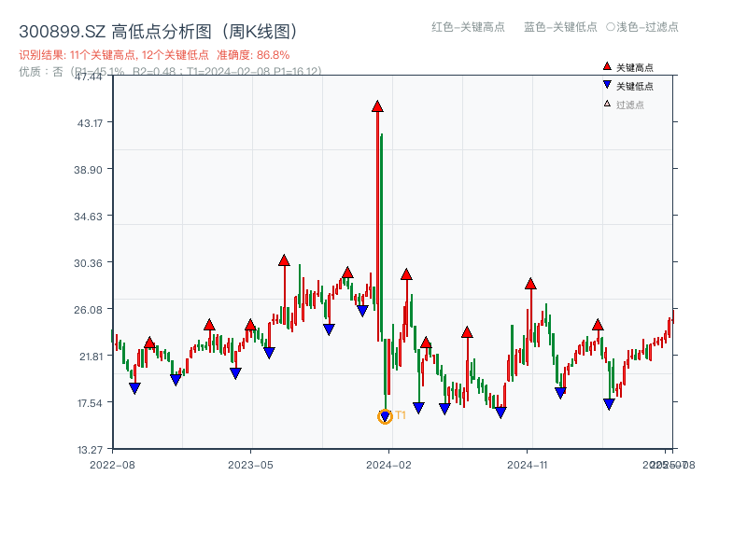Viewport: 747px width, 560px height.
Task: Toggle the 关键高点 legend label
Action: (635, 67)
